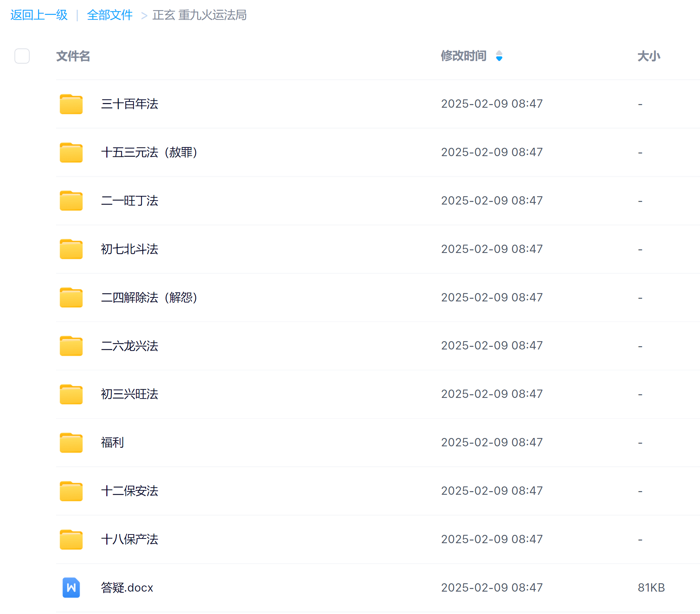Open the 二四解除法（解怨）folder icon
This screenshot has width=700, height=614.
click(x=71, y=298)
